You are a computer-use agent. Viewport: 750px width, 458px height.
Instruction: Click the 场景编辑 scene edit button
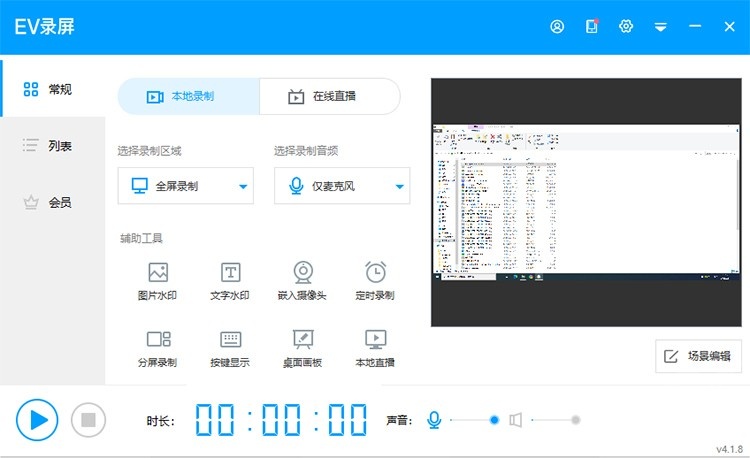pyautogui.click(x=698, y=356)
